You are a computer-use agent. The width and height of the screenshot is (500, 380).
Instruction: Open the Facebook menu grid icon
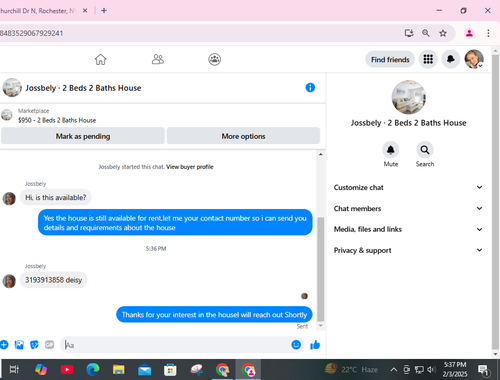pos(428,59)
